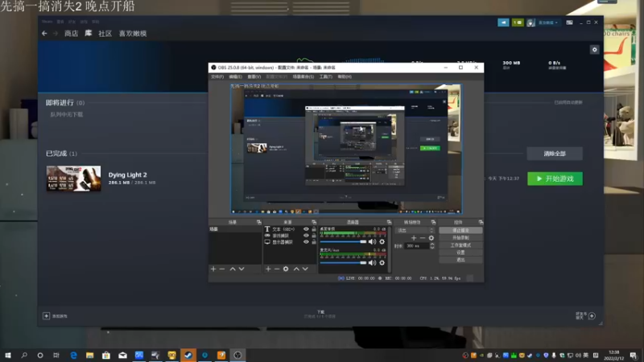Remove scene transition with minus icon

coord(422,238)
